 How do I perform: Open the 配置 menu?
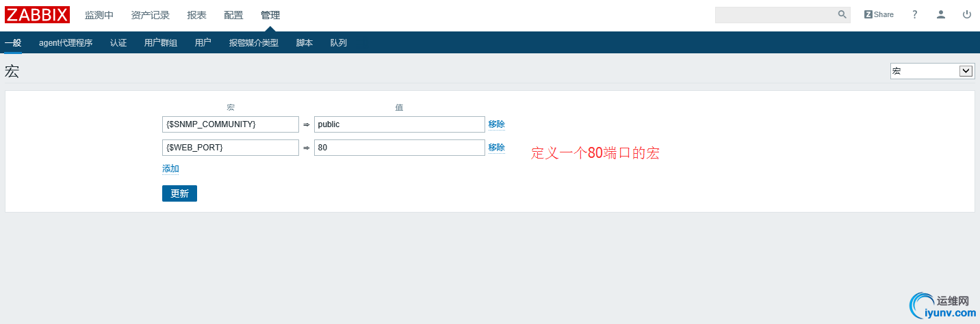[233, 15]
